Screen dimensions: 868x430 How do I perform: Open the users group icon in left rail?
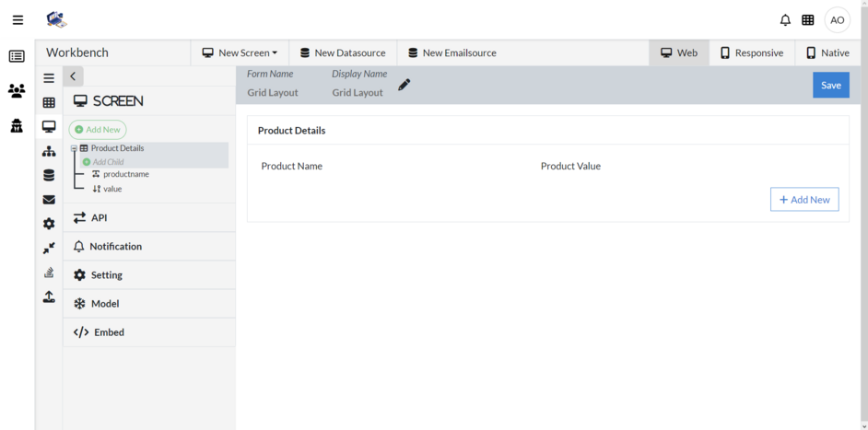[17, 91]
